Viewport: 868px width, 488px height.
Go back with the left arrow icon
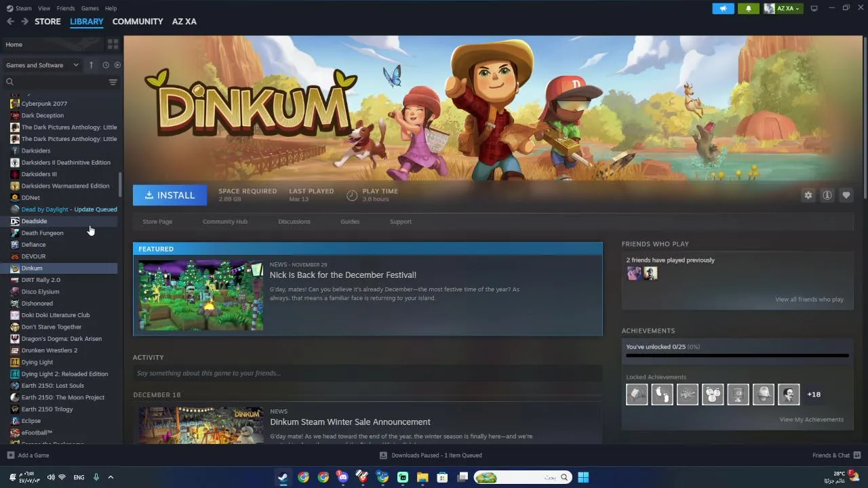[x=10, y=22]
